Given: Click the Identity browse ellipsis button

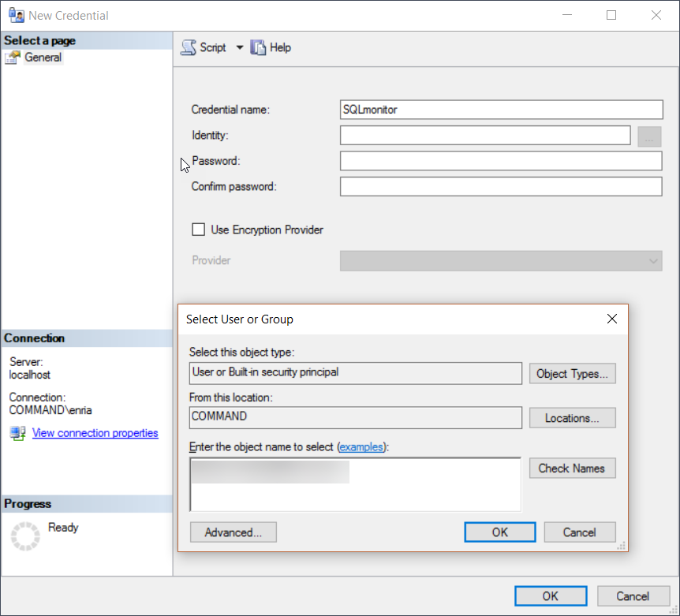Looking at the screenshot, I should 648,136.
